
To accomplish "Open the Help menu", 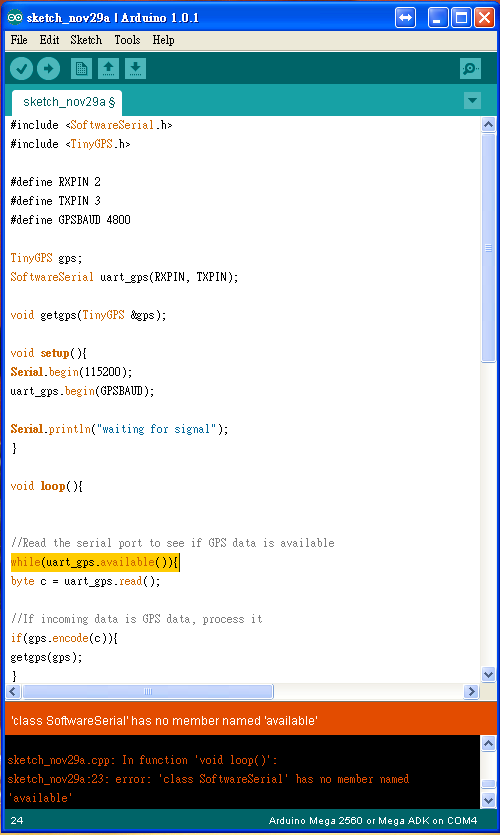I will pyautogui.click(x=163, y=40).
